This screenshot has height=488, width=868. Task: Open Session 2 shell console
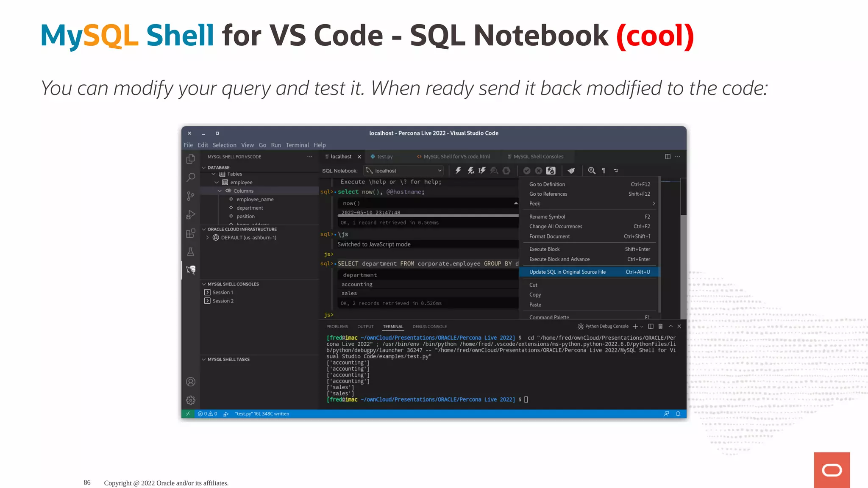(223, 301)
